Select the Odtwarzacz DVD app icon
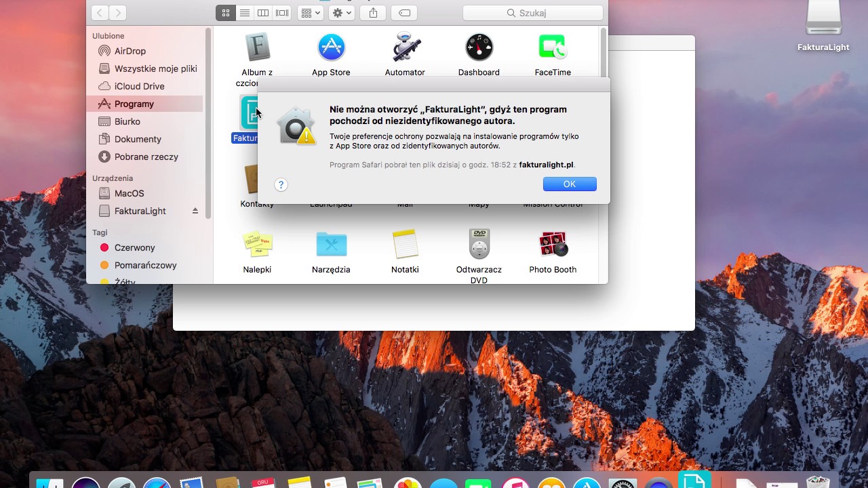 click(x=479, y=244)
